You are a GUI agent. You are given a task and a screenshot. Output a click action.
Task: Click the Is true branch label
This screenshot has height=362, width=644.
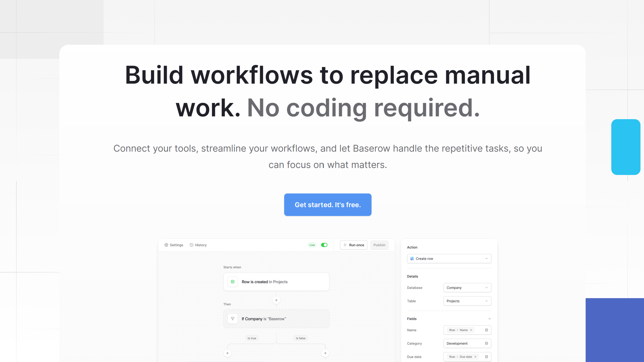pyautogui.click(x=252, y=338)
